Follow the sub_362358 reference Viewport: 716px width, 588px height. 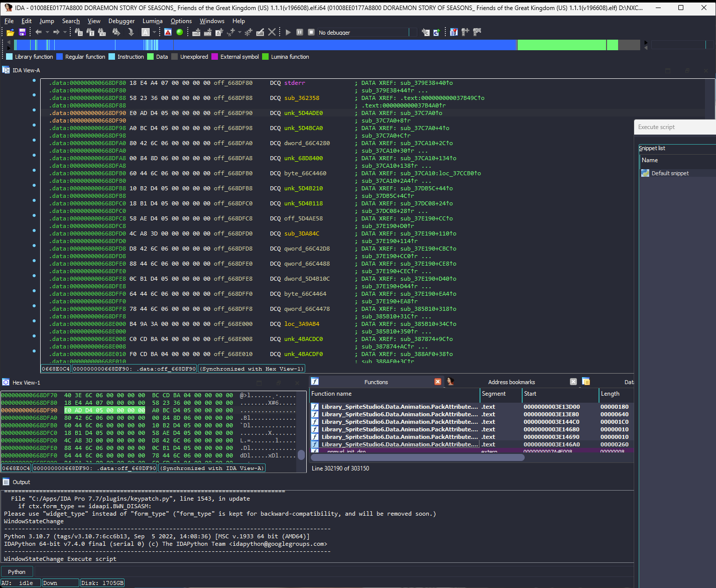[302, 98]
